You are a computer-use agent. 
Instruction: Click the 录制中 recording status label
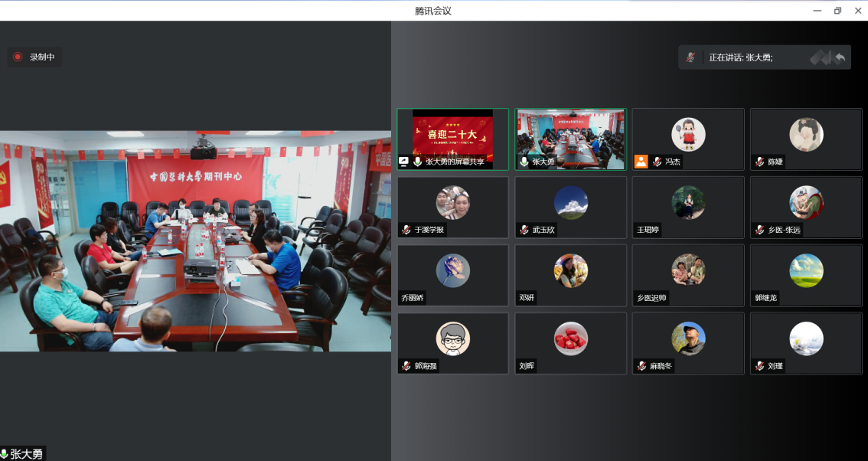(42, 57)
